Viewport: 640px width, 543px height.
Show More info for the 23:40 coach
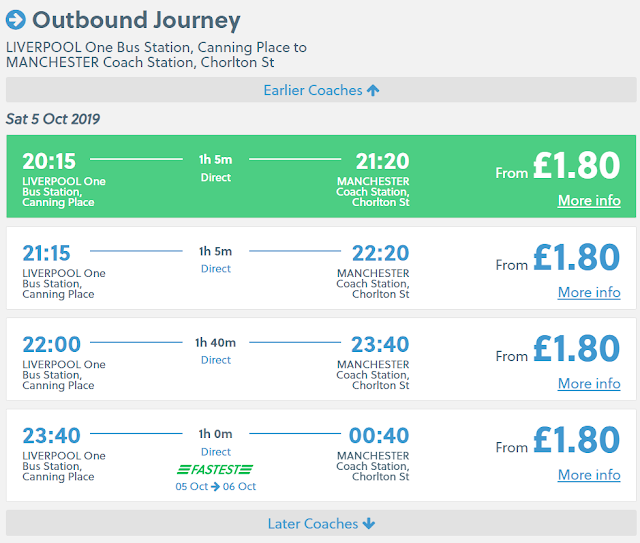pos(589,475)
